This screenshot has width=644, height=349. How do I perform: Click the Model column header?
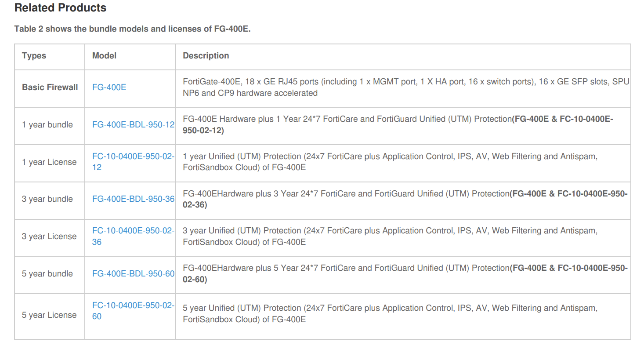pos(104,56)
